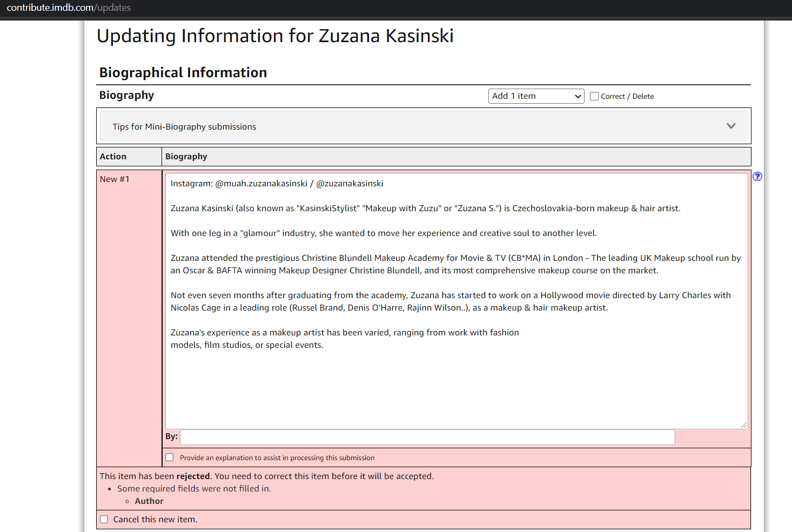This screenshot has height=532, width=792.
Task: Place cursor on the Instagram handles line
Action: [x=277, y=184]
